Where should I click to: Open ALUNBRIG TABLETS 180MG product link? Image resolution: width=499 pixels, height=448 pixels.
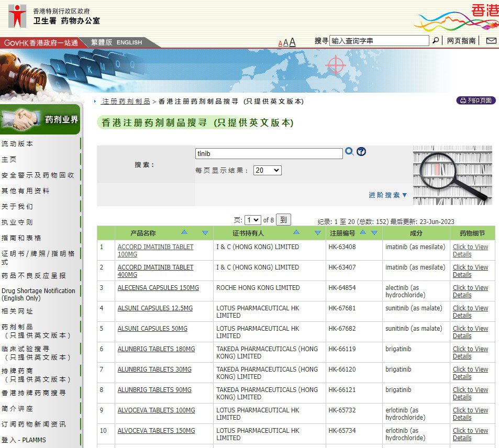click(156, 349)
